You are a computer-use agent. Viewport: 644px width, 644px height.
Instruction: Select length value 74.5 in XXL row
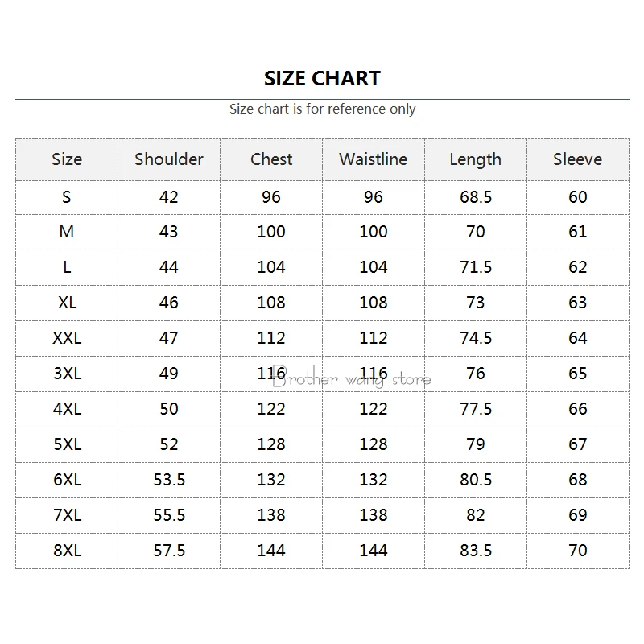pyautogui.click(x=476, y=338)
